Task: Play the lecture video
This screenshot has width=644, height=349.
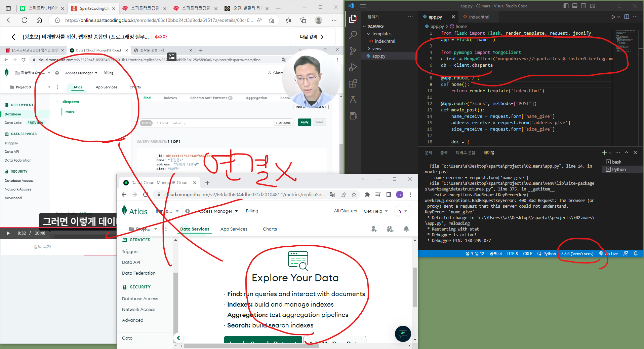Action: [8, 233]
